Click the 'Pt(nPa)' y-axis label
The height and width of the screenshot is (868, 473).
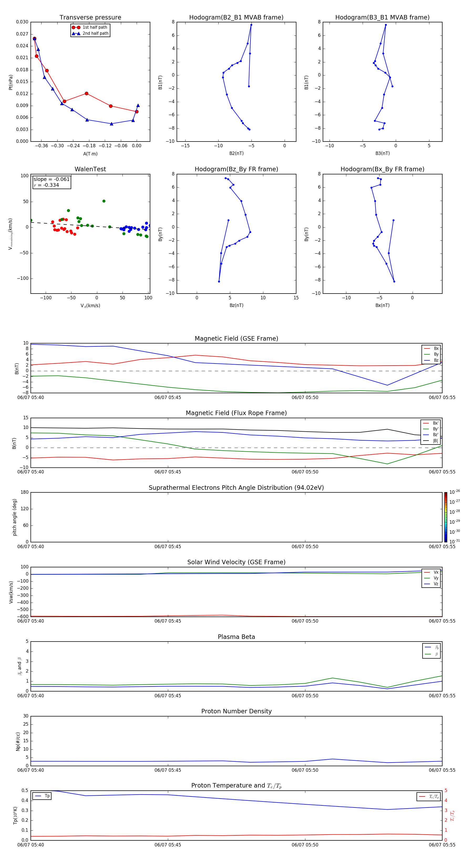point(11,82)
